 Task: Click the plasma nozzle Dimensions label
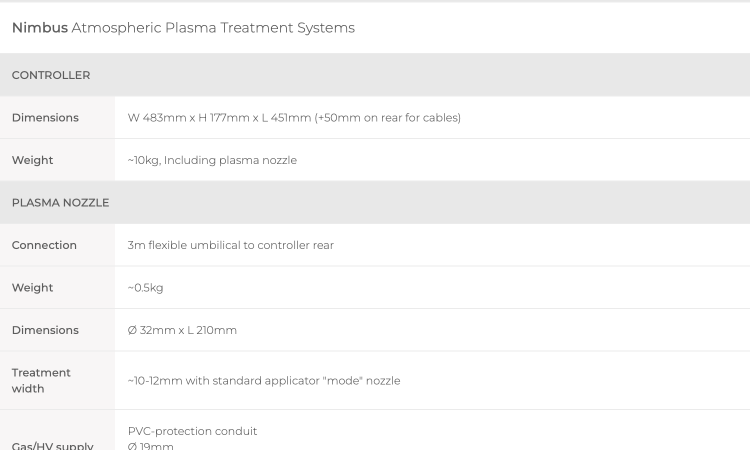(45, 330)
